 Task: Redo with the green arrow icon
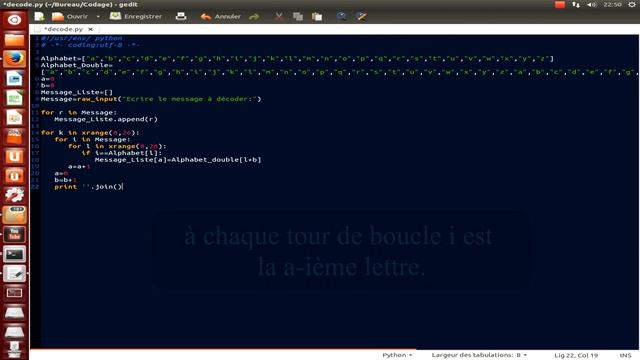click(x=254, y=17)
